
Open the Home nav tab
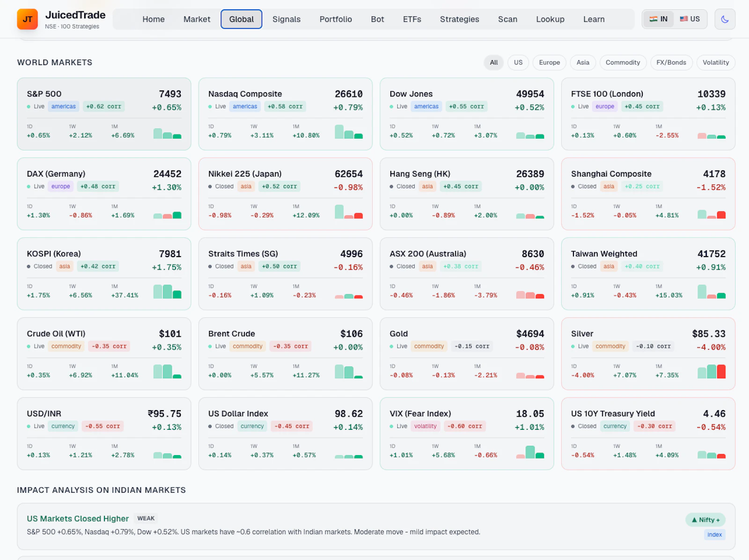(154, 19)
